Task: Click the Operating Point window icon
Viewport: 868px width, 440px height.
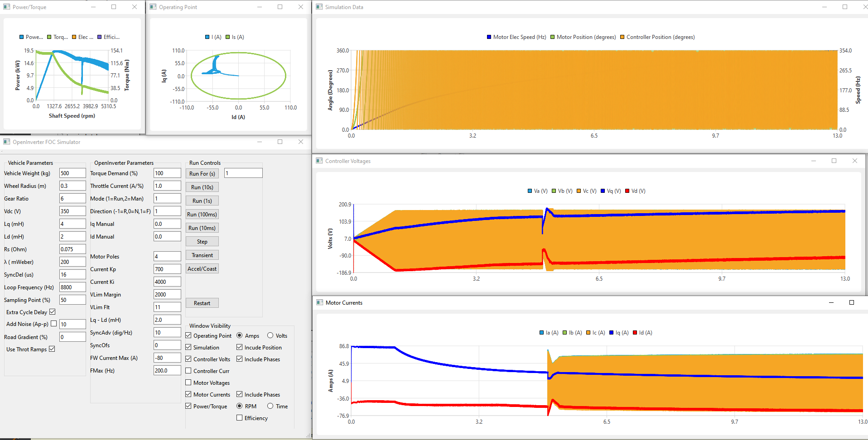Action: [x=153, y=7]
